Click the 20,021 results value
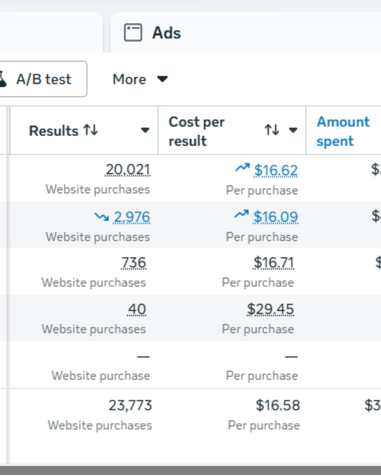The height and width of the screenshot is (476, 381). 128,170
